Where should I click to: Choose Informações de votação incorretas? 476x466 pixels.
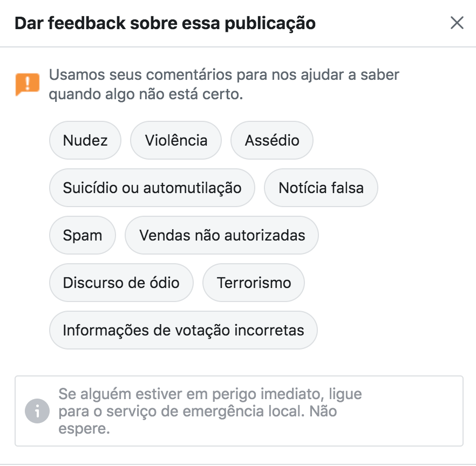[x=183, y=330]
